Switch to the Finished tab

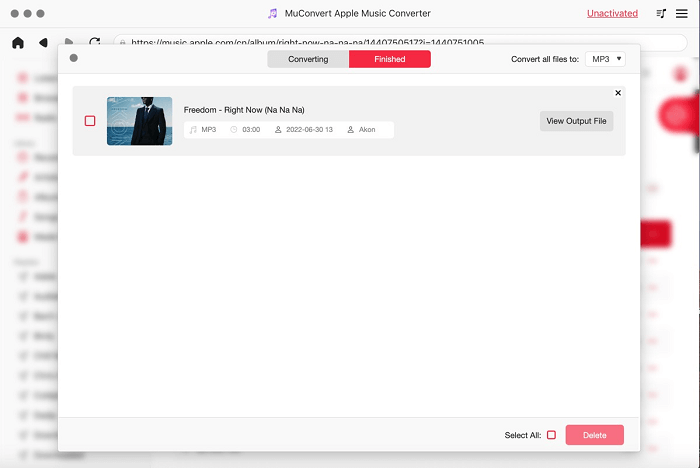point(390,59)
